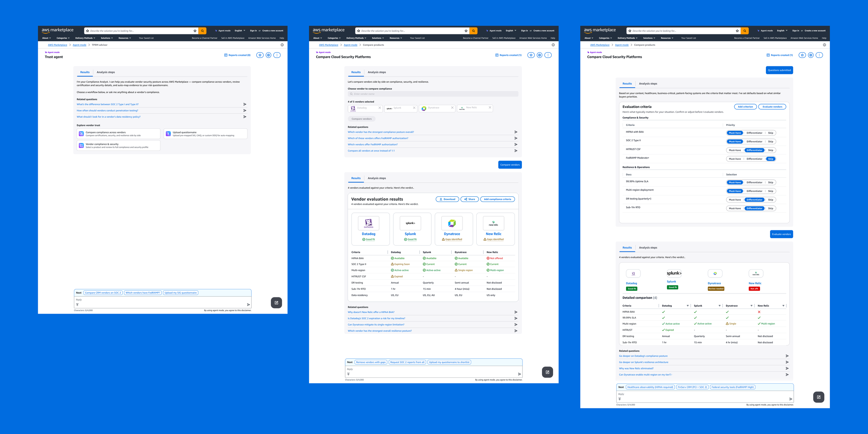Open the gear settings on the Trust agent screen
868x434 pixels.
268,55
